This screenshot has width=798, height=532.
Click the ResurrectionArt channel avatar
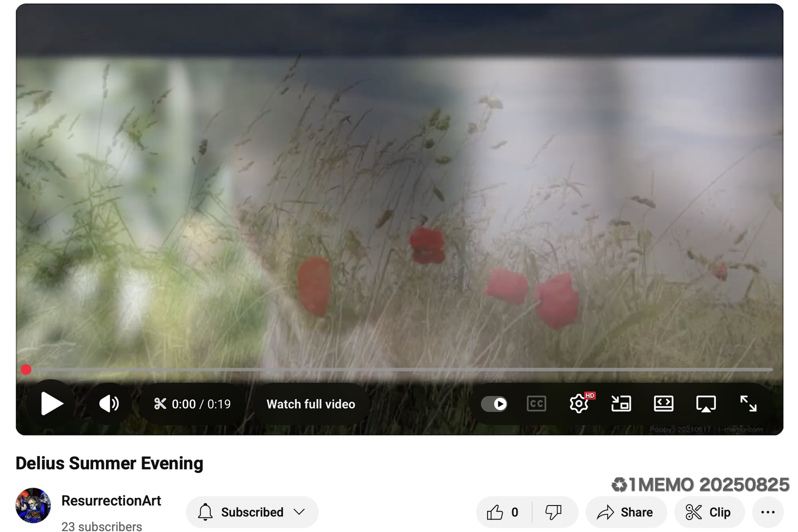coord(33,505)
